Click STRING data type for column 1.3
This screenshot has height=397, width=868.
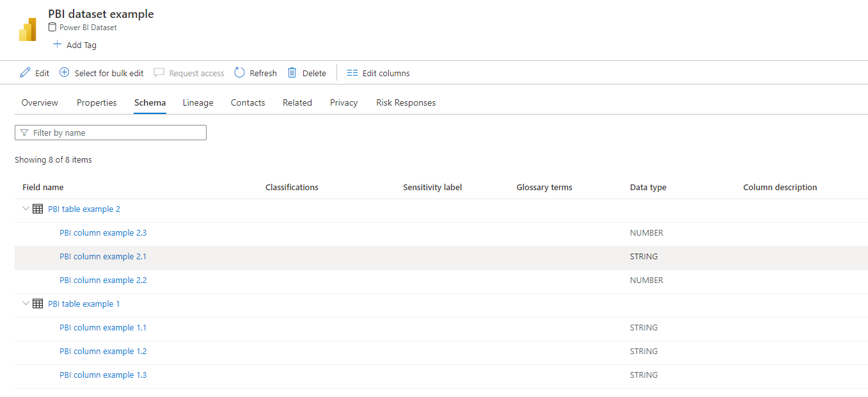644,375
